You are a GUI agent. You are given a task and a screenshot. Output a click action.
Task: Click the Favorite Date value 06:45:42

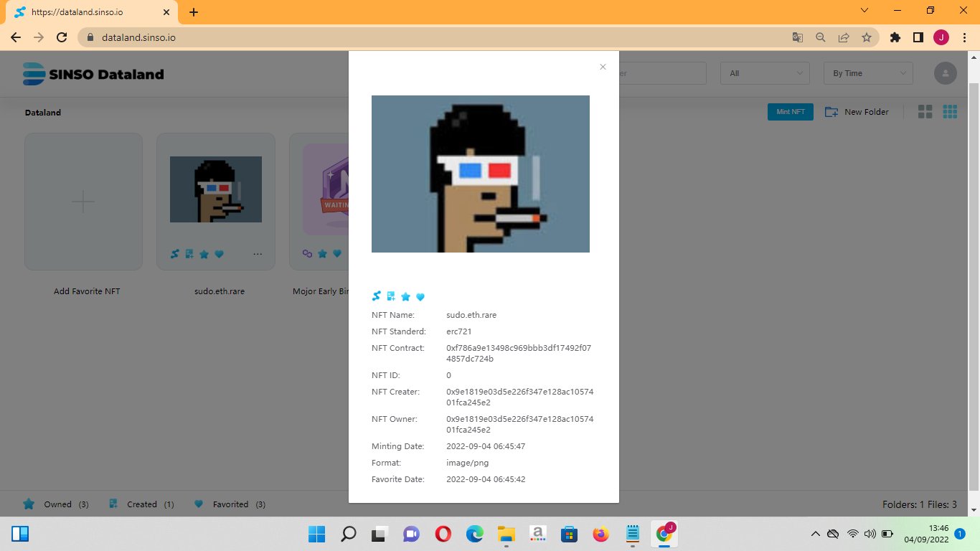tap(486, 479)
